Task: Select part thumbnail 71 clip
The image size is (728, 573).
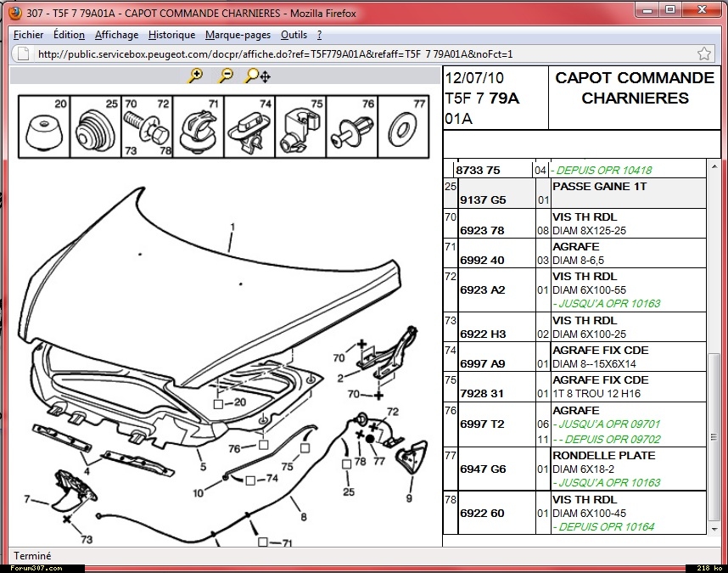Action: click(199, 126)
